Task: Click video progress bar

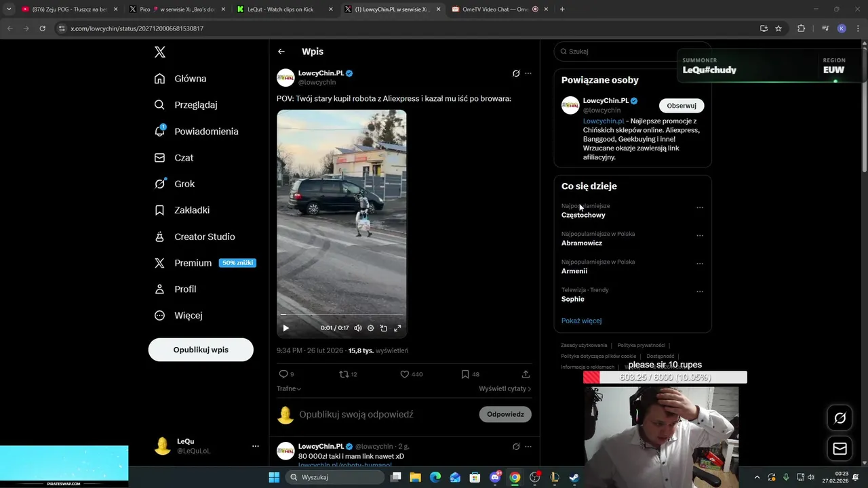Action: 342,314
